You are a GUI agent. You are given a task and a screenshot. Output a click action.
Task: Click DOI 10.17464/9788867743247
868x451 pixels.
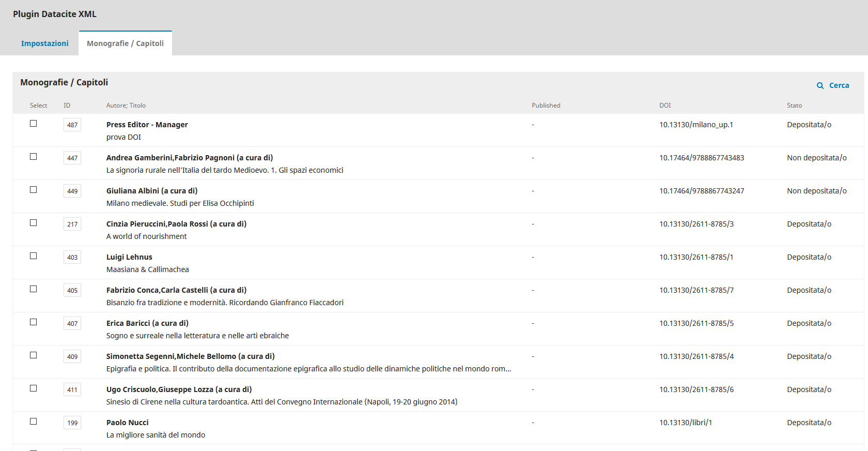pyautogui.click(x=702, y=191)
